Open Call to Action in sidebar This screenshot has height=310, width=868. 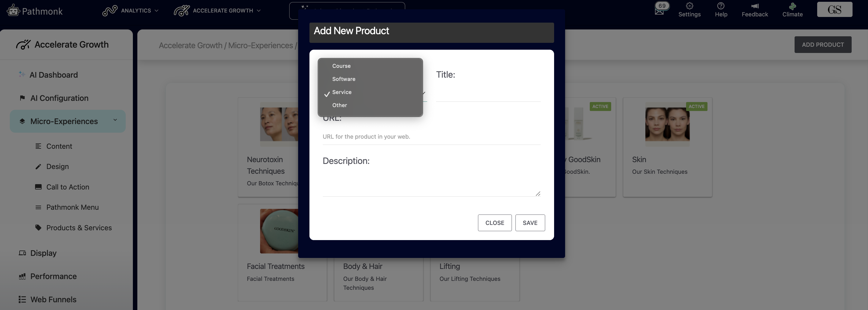(68, 187)
